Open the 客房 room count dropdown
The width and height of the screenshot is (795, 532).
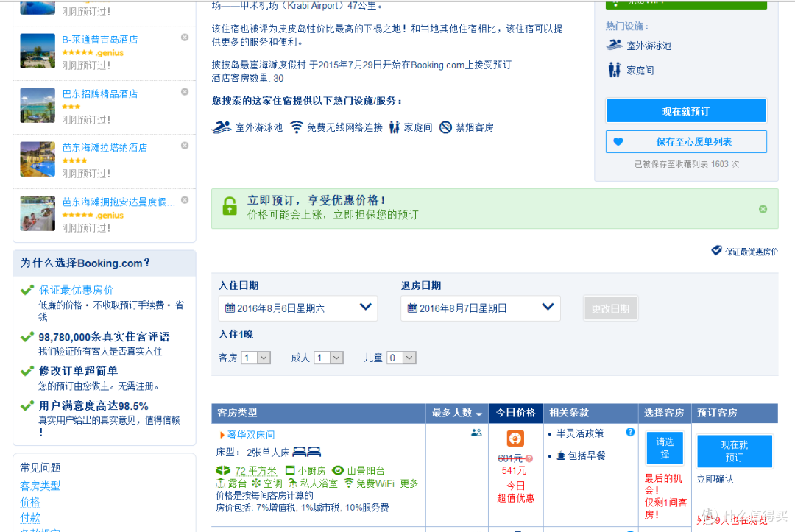tap(256, 358)
